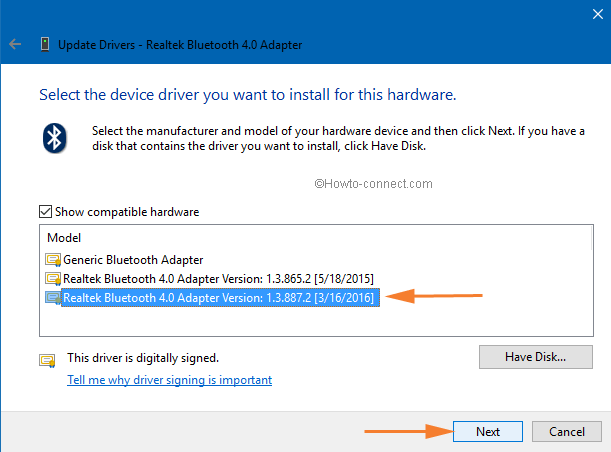Close the Update Drivers window
The height and width of the screenshot is (452, 611).
(598, 14)
